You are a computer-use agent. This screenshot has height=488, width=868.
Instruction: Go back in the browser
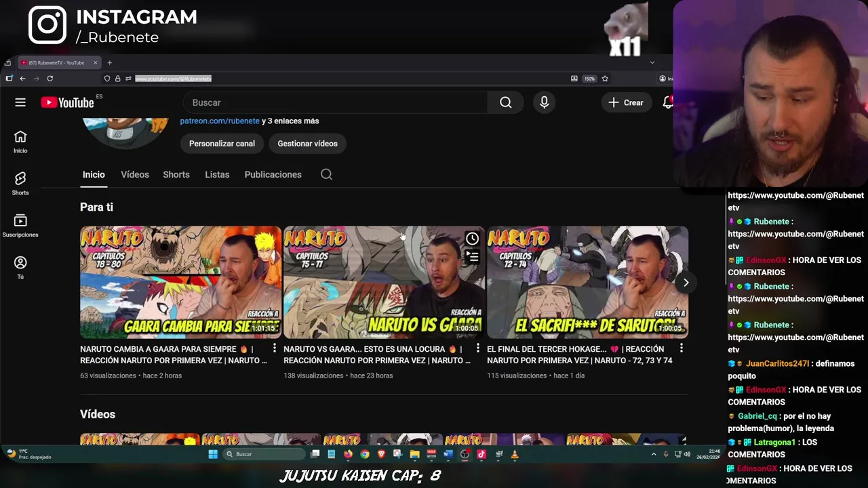(22, 79)
